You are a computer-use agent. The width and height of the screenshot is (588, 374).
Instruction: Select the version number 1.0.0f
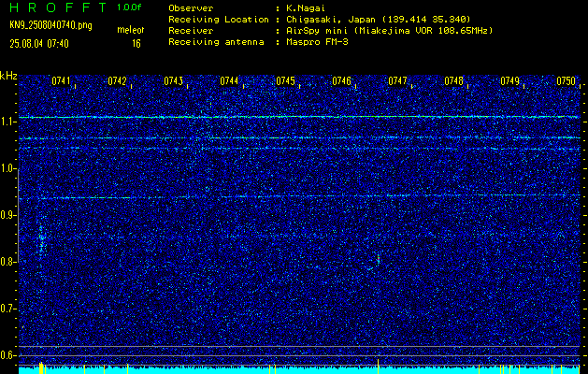pos(129,7)
